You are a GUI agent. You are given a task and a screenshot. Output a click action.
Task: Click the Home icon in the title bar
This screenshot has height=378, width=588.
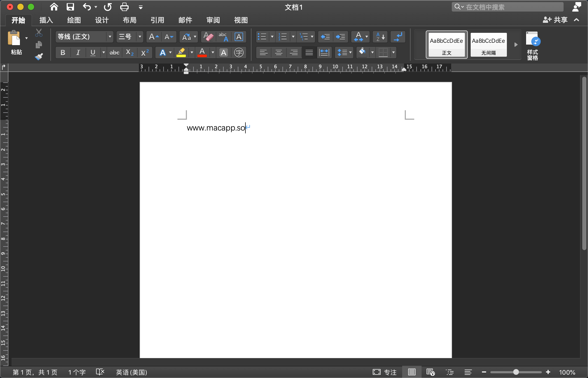point(54,7)
